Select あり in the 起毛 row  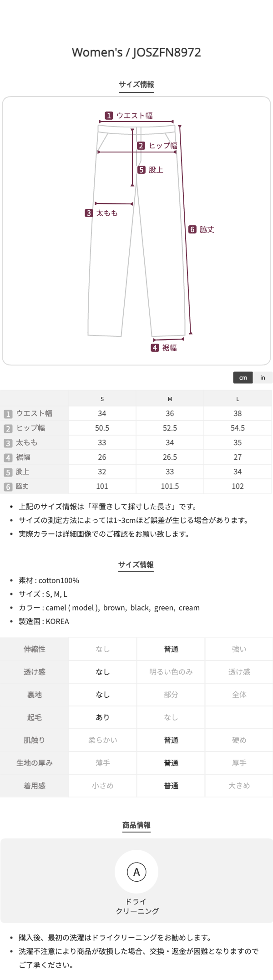point(103,717)
